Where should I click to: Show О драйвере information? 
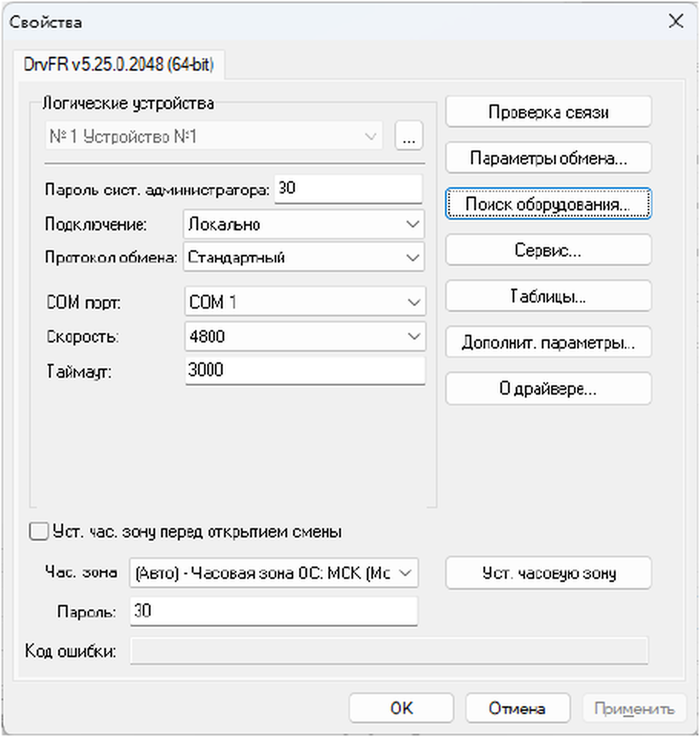(x=548, y=388)
